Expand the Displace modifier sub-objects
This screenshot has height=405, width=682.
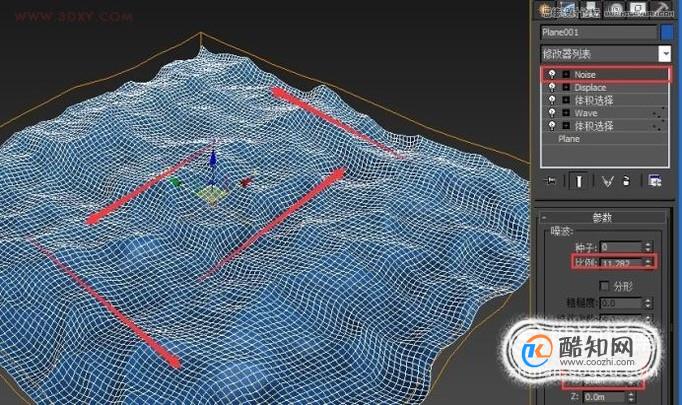point(566,87)
